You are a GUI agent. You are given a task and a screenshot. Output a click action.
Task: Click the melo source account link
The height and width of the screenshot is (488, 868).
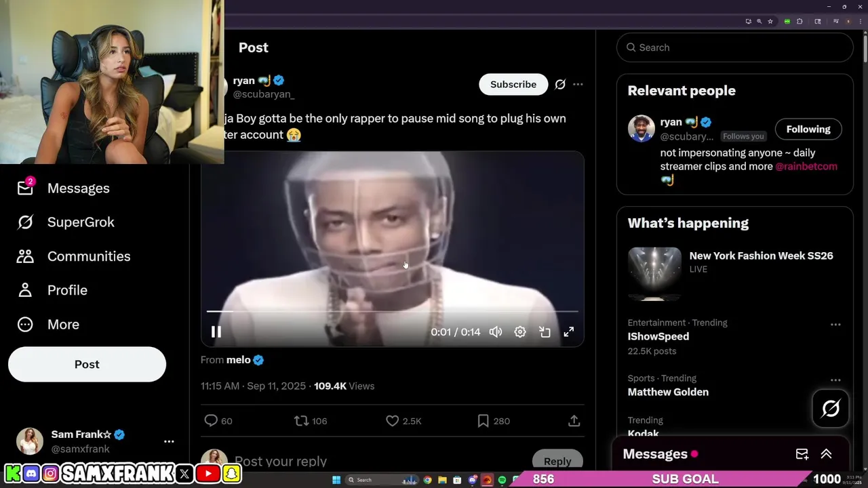238,360
